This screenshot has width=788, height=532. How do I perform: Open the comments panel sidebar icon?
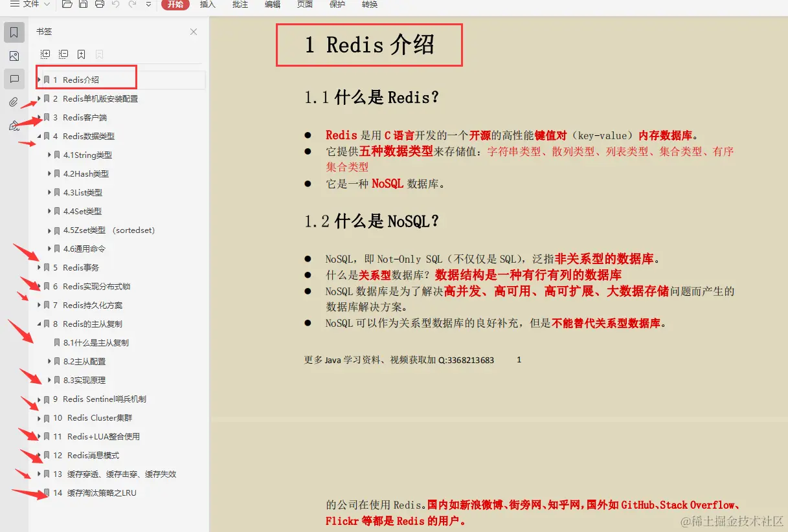pos(14,79)
